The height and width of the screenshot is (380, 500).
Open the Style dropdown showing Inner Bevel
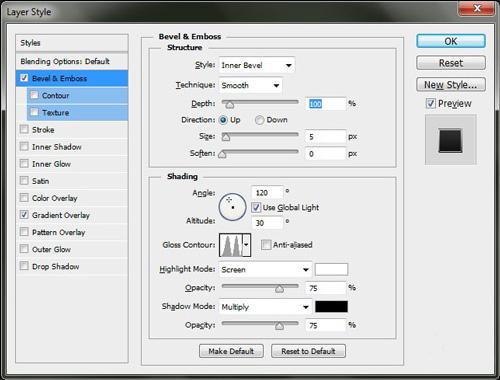coord(257,65)
